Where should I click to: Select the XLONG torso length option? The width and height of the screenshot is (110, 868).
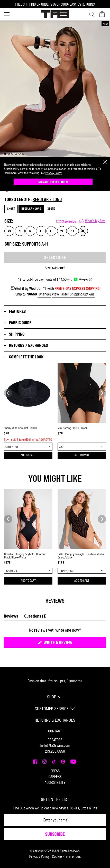tap(51, 209)
